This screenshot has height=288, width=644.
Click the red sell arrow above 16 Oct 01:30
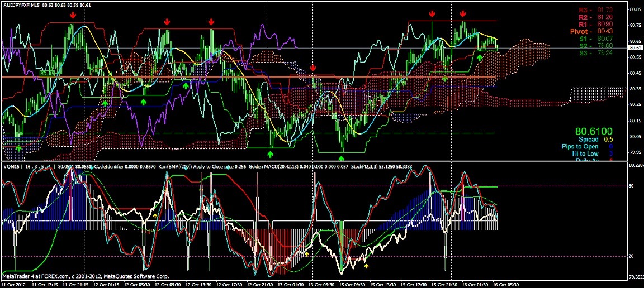(463, 15)
